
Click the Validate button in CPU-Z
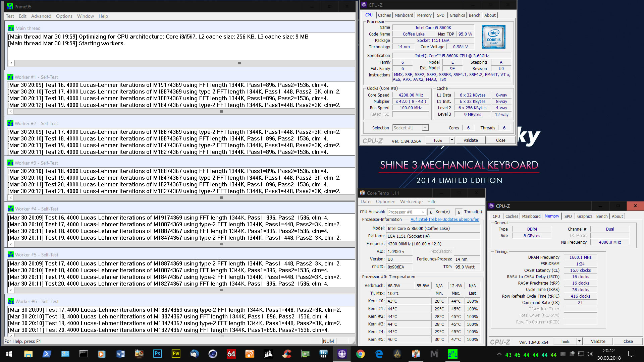point(470,140)
